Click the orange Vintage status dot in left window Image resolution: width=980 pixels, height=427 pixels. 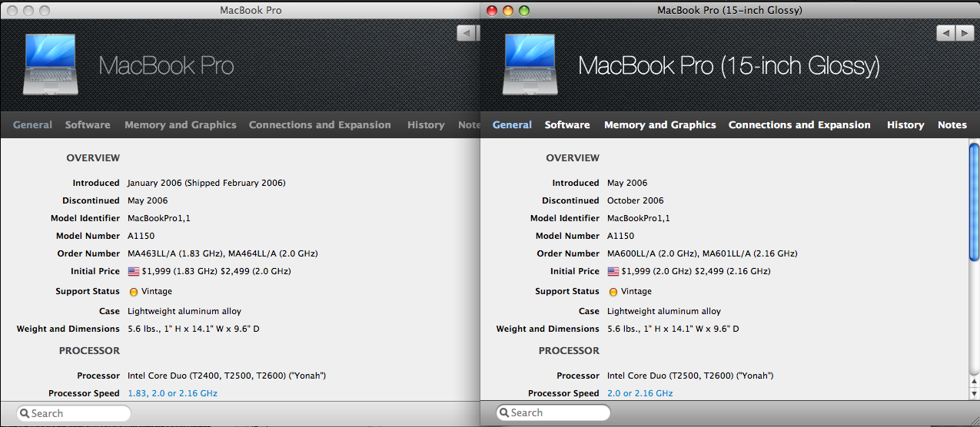[x=134, y=292]
